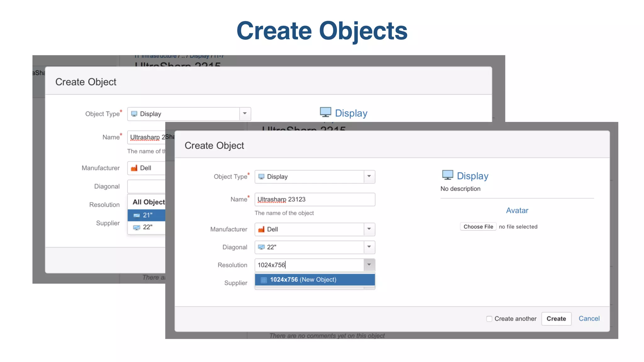Click Avatar heading text
644x362 pixels.
tap(517, 211)
